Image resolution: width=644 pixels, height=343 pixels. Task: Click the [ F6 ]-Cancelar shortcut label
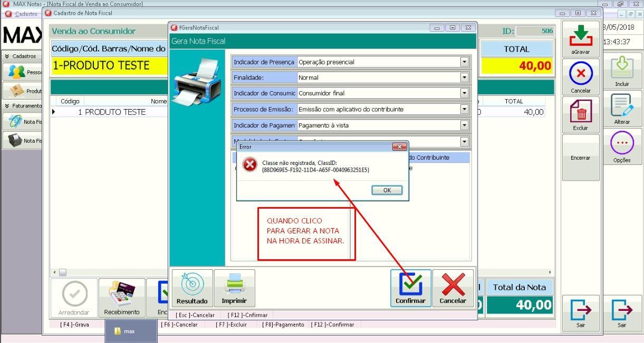click(x=179, y=325)
